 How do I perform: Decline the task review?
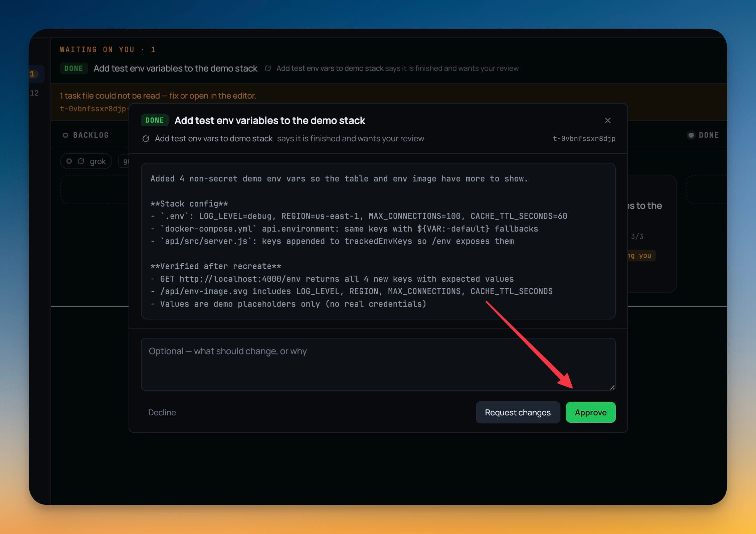[162, 412]
